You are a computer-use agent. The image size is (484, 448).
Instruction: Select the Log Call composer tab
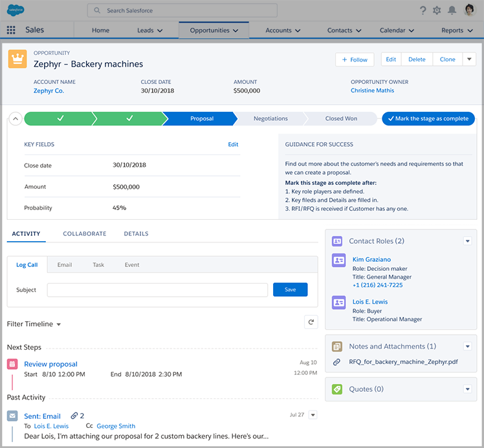[x=27, y=265]
